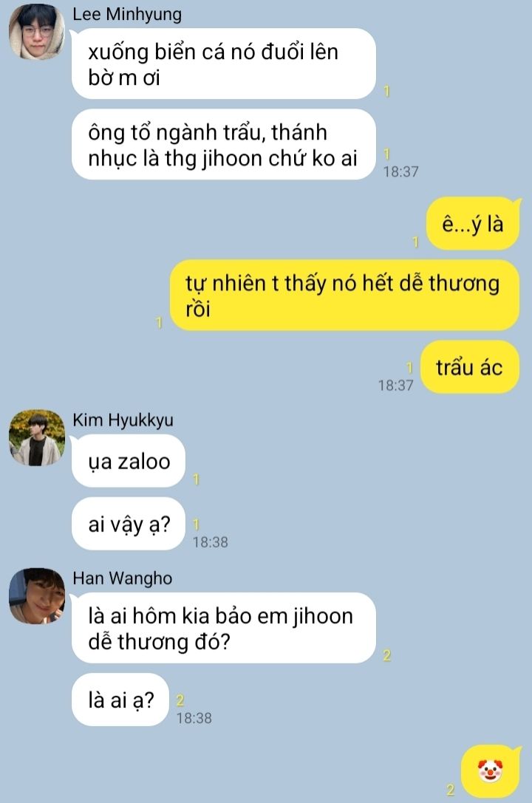The width and height of the screenshot is (532, 803).
Task: Select the yellow 'trẩu ác' message
Action: pos(470,367)
